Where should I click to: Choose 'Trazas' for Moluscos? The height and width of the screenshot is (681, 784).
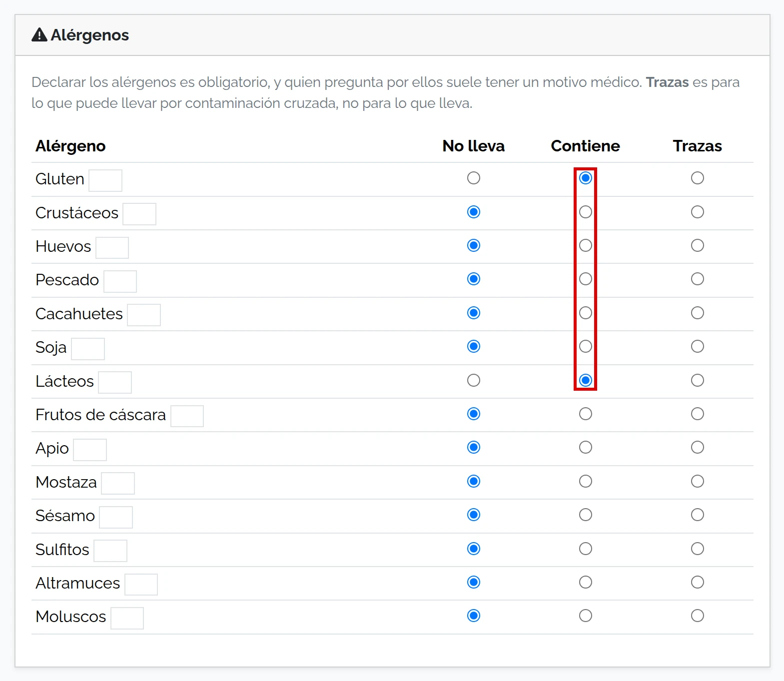[698, 616]
